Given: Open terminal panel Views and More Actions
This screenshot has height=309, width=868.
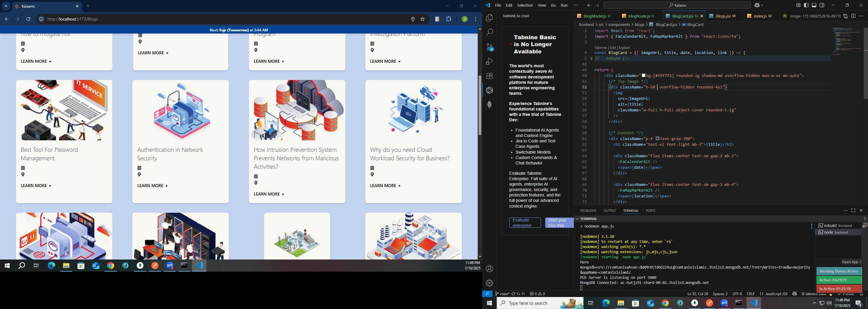Looking at the screenshot, I should (x=845, y=211).
